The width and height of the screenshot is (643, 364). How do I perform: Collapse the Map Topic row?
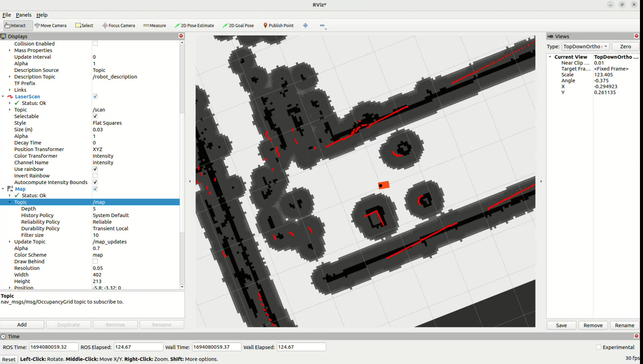(9, 202)
